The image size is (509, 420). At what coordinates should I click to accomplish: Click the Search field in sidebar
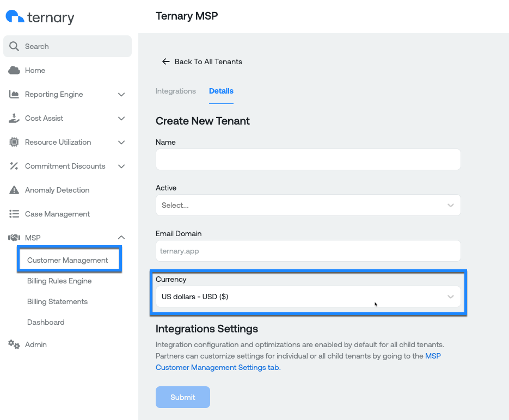(68, 46)
